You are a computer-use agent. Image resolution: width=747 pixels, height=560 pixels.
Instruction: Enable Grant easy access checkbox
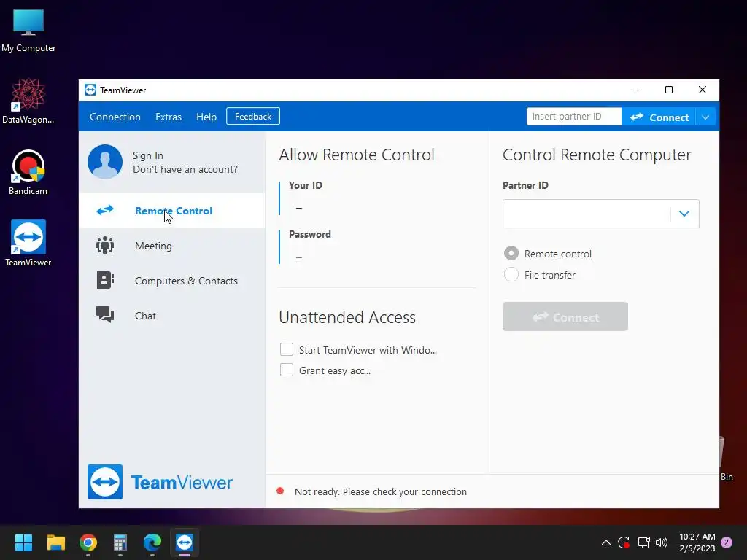point(286,370)
